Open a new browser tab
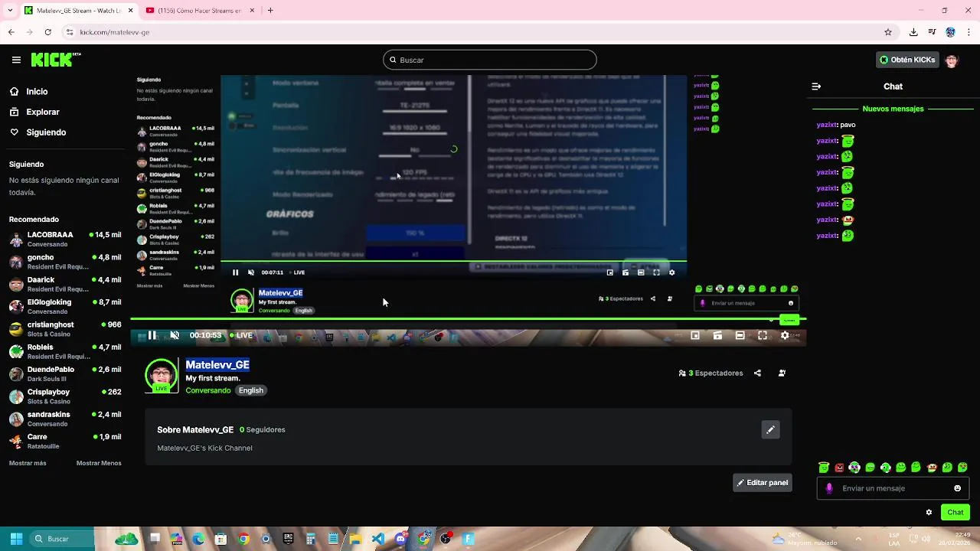 270,11
